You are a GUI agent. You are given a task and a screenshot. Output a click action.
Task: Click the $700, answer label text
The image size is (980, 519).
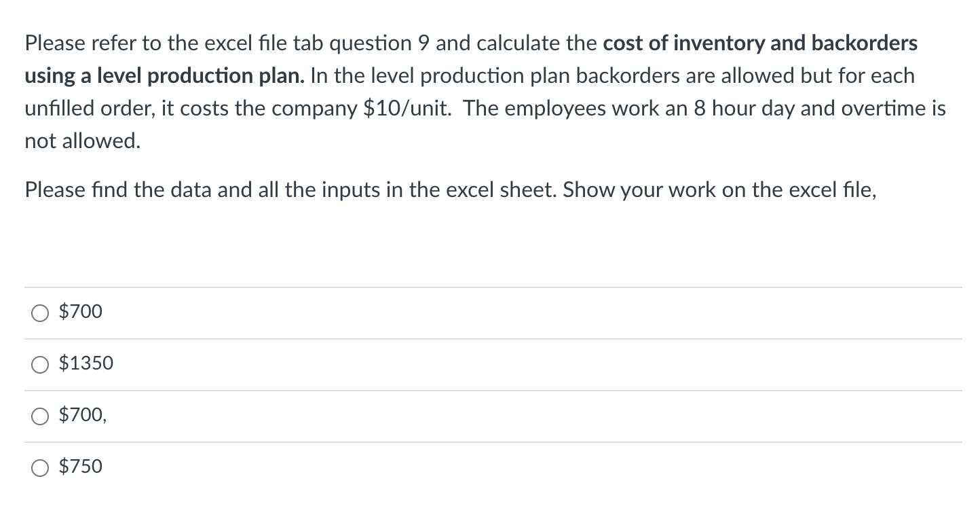pyautogui.click(x=81, y=414)
